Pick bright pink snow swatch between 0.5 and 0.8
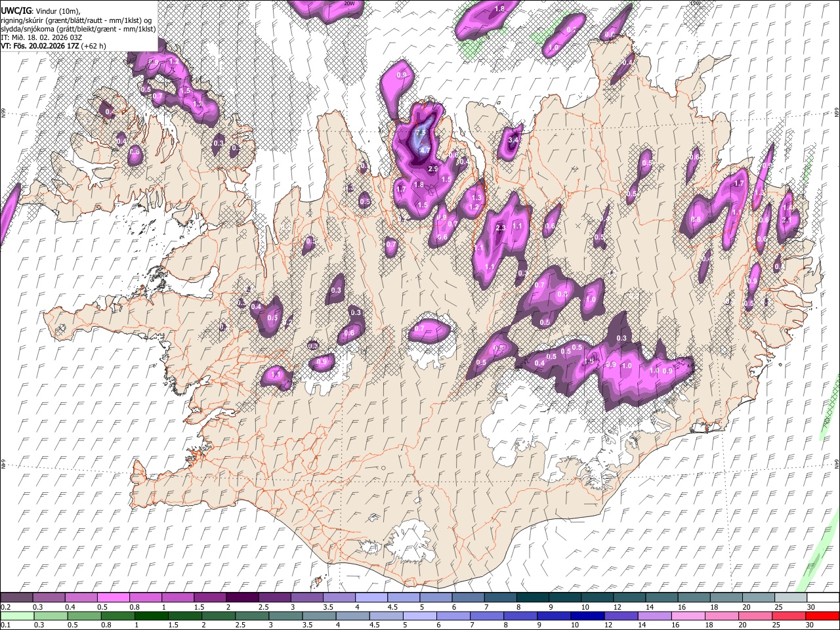 [113, 598]
